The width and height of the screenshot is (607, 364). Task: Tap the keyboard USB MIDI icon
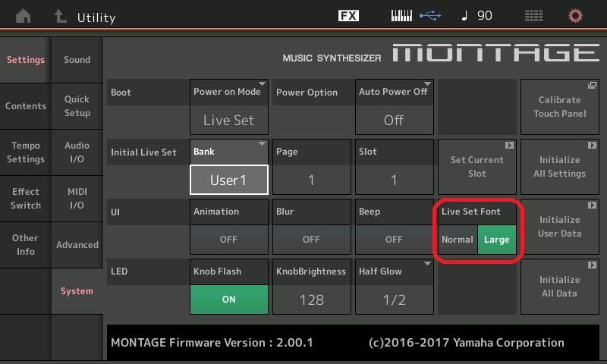tap(414, 16)
